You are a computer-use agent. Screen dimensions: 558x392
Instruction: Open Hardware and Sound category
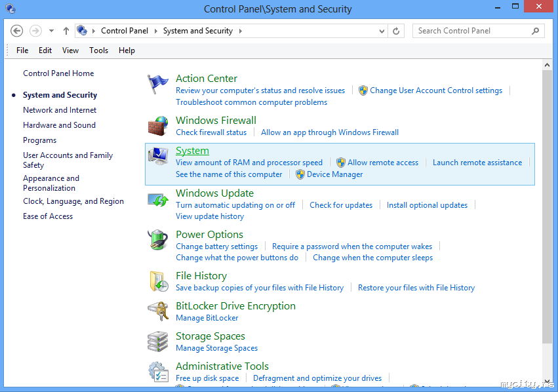coord(60,125)
